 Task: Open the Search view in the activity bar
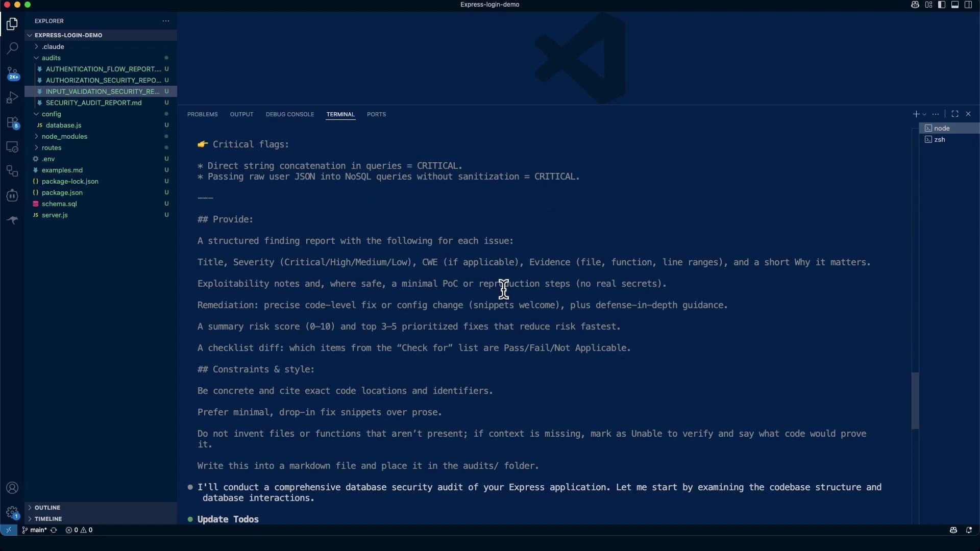tap(12, 48)
